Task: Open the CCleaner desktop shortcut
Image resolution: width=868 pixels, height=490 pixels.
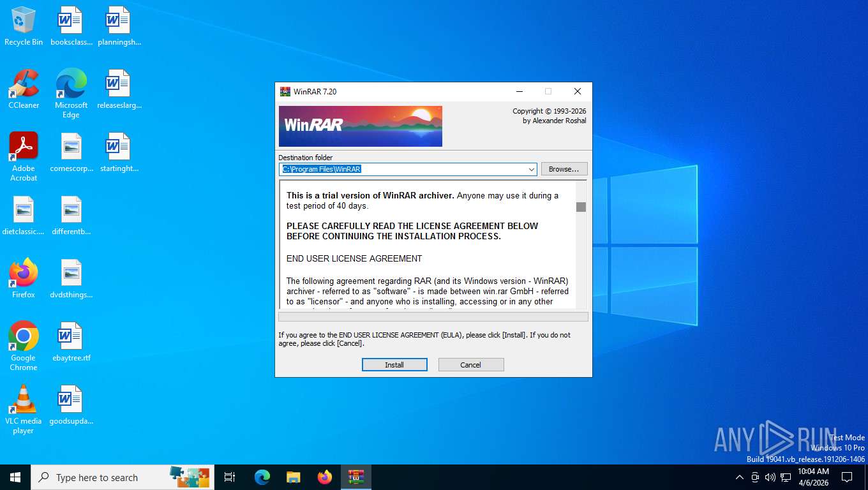Action: [24, 89]
